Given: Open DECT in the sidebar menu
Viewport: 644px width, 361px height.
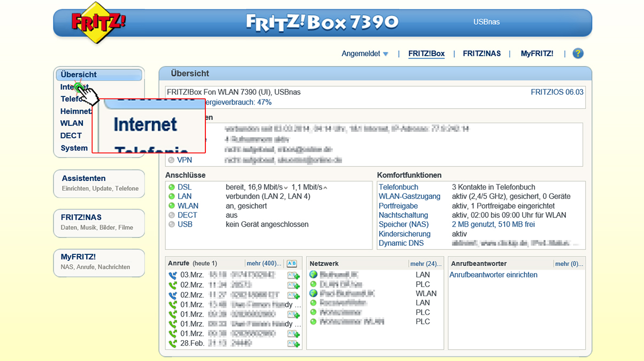Looking at the screenshot, I should (x=71, y=136).
